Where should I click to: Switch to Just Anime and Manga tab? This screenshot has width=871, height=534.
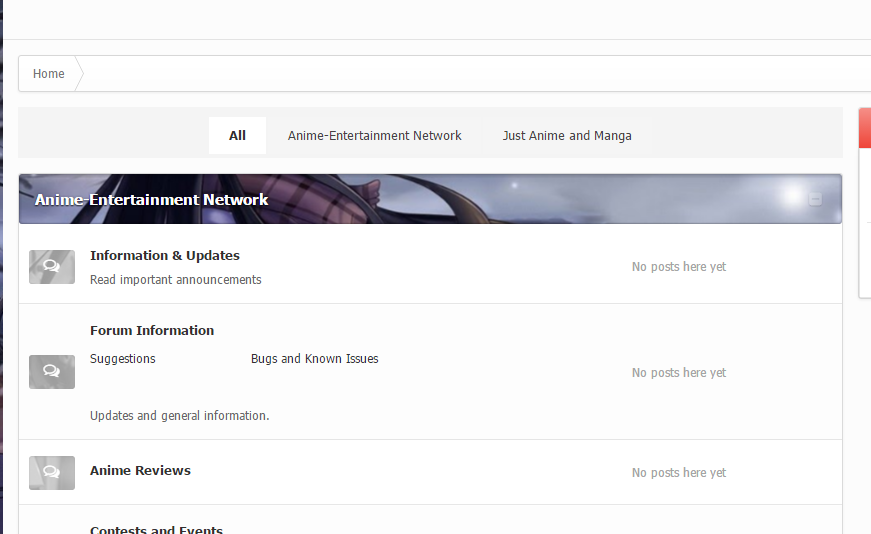pyautogui.click(x=567, y=136)
